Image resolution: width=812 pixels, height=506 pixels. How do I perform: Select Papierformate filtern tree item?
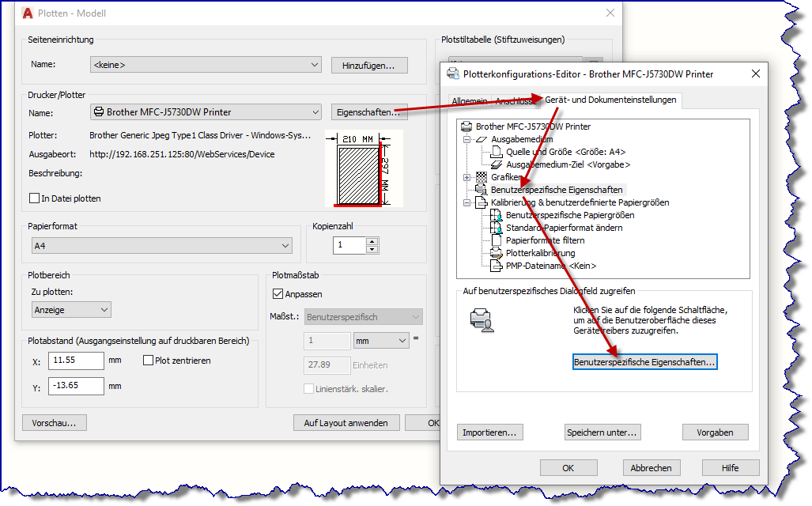[545, 240]
